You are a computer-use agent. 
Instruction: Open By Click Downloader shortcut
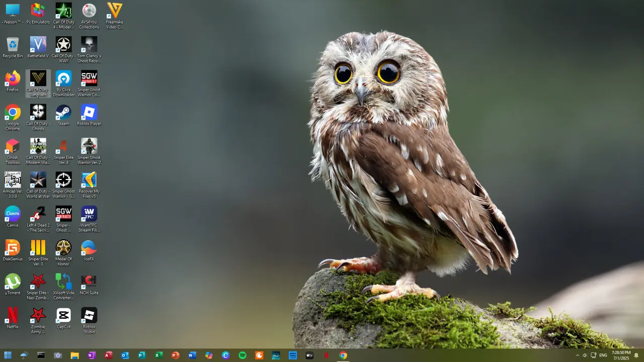coord(63,83)
